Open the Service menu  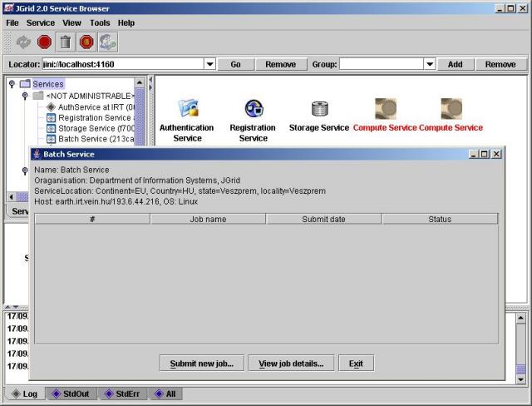pos(40,23)
